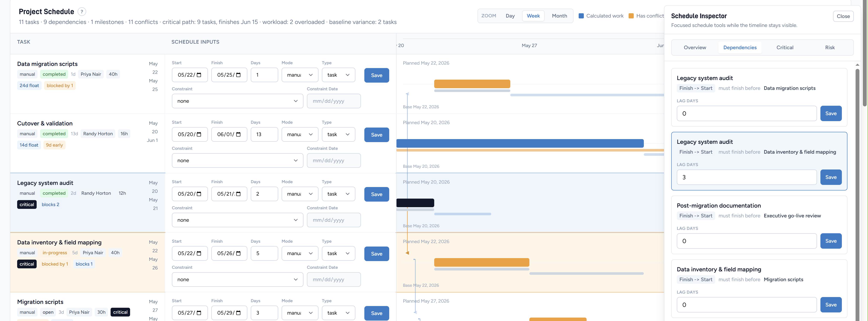
Task: Open the Overview tab in Schedule Inspector
Action: 694,48
